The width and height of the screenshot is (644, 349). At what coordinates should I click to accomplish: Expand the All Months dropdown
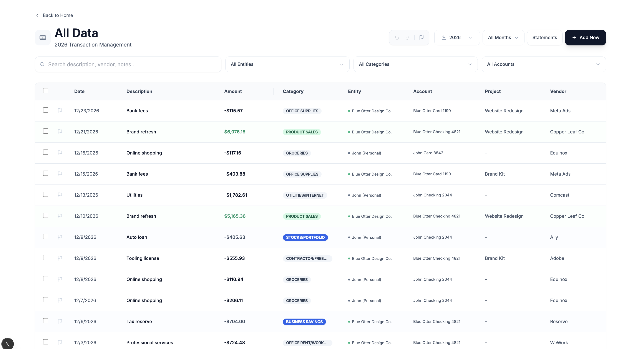coord(503,38)
